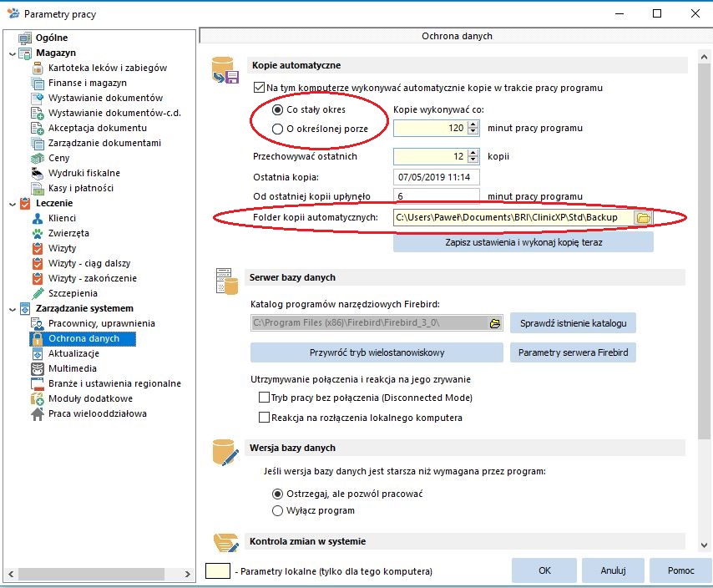The width and height of the screenshot is (713, 588).
Task: Select the Praca wielooddziałowa house icon
Action: [38, 413]
